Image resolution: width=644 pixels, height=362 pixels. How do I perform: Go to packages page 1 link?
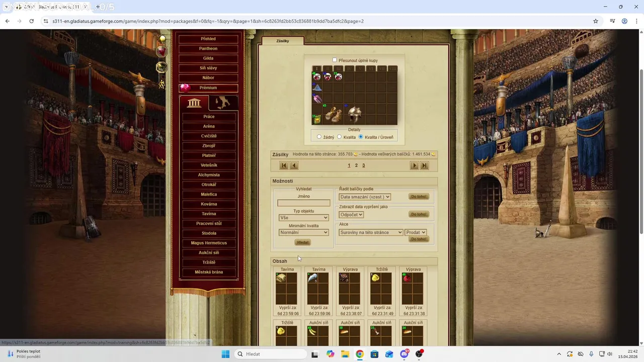pyautogui.click(x=349, y=165)
